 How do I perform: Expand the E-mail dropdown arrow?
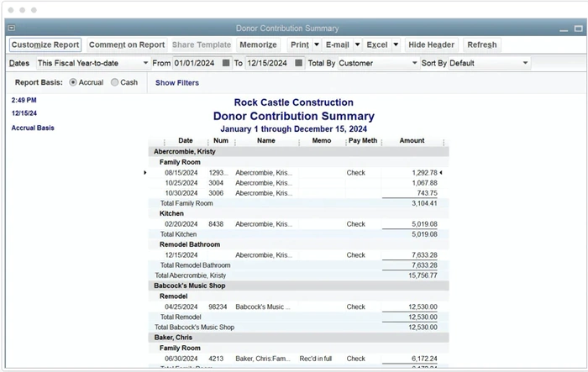(357, 45)
